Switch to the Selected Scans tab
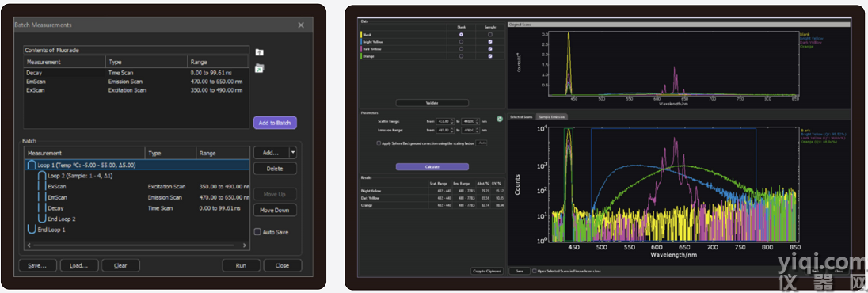 pos(521,117)
